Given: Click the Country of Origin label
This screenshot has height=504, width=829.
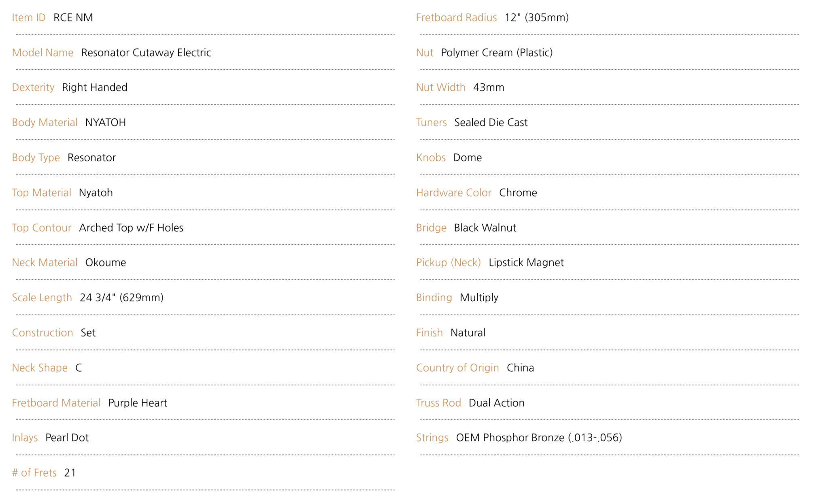Looking at the screenshot, I should click(x=457, y=368).
